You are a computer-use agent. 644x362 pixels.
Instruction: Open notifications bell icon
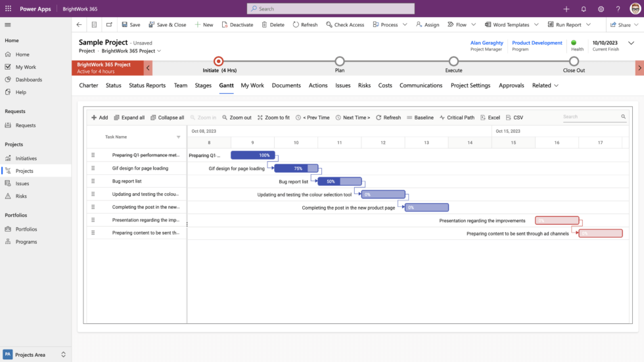pos(584,9)
